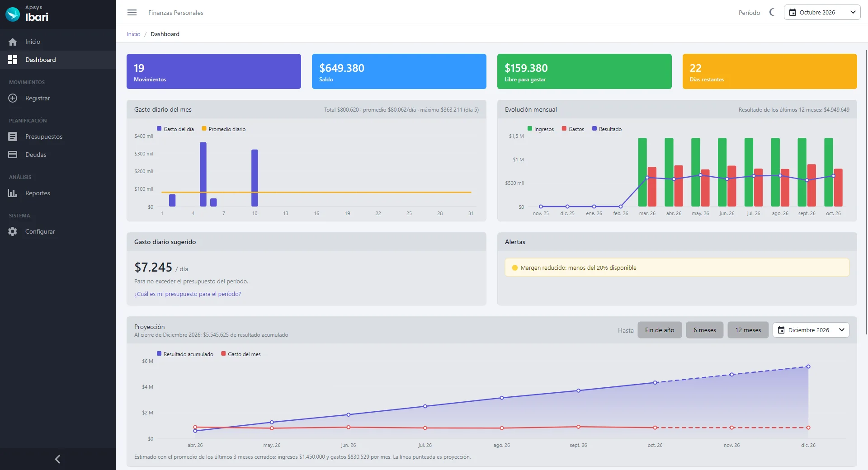The width and height of the screenshot is (868, 470).
Task: Click the Registrar plus-circle icon
Action: tap(13, 98)
